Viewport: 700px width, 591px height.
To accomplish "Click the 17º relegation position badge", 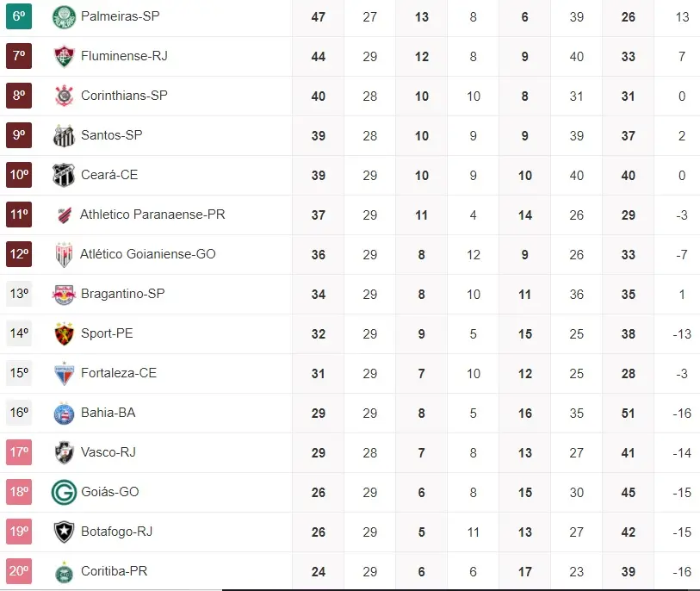I will pyautogui.click(x=19, y=452).
